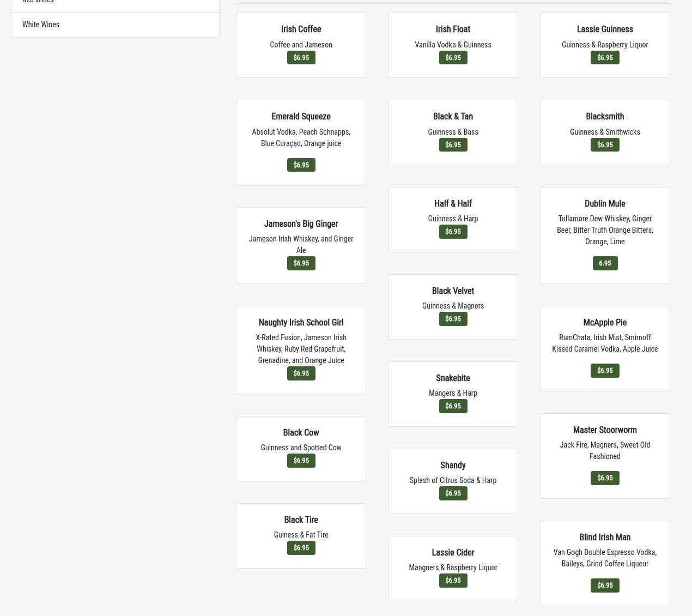Open the White Wines category
The height and width of the screenshot is (616, 692).
coord(41,25)
